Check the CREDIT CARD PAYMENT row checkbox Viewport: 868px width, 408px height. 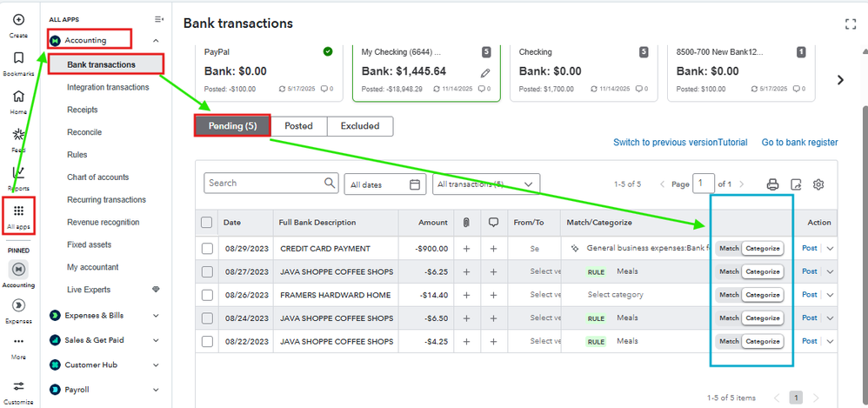(207, 248)
